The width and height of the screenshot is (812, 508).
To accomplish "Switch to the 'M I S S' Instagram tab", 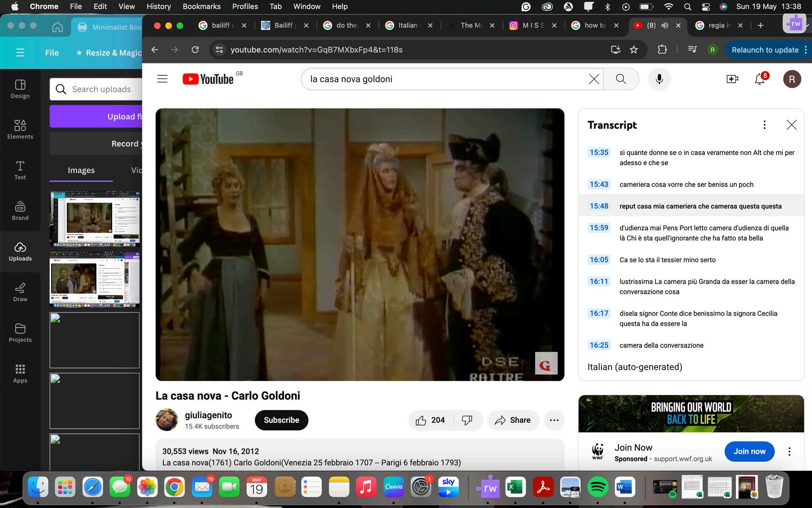I will pos(533,25).
